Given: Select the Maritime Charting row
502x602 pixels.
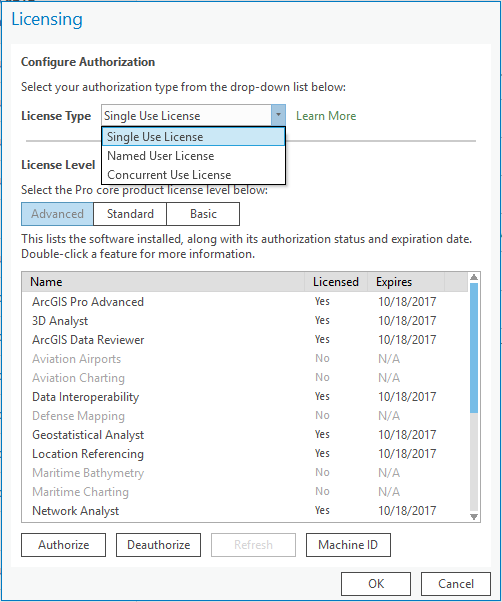Looking at the screenshot, I should 245,492.
